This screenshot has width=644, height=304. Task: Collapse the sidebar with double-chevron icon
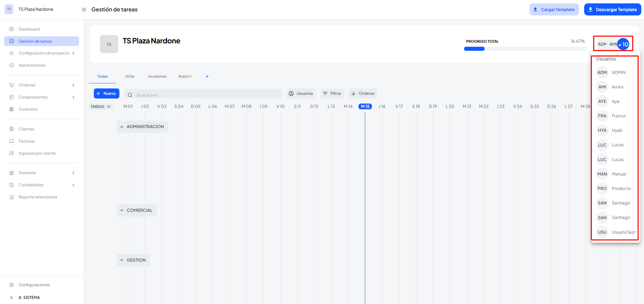tap(84, 9)
